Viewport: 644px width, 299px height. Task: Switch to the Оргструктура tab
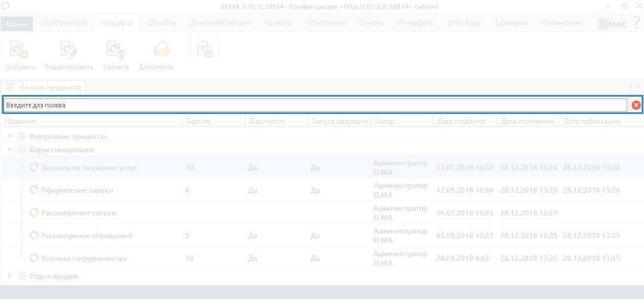pos(64,23)
